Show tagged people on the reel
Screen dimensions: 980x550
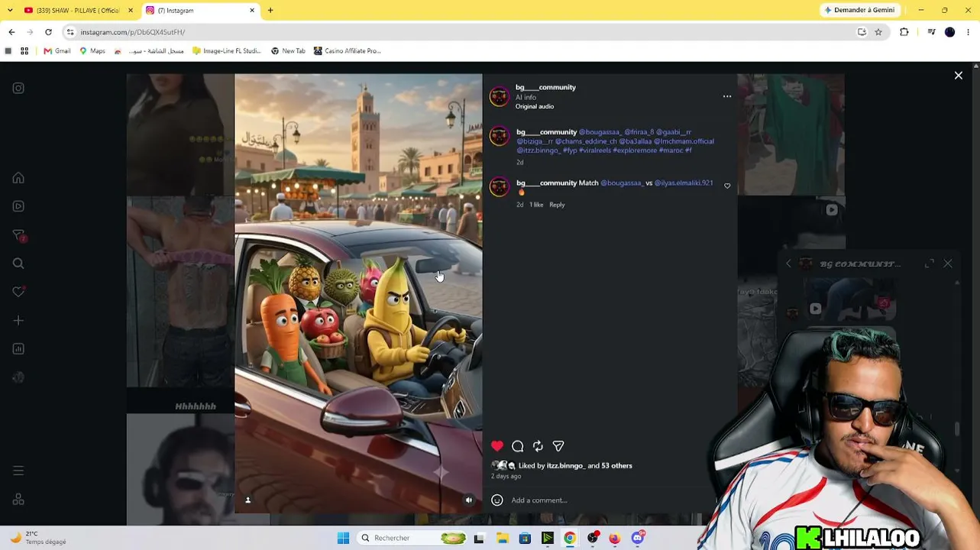pos(247,500)
